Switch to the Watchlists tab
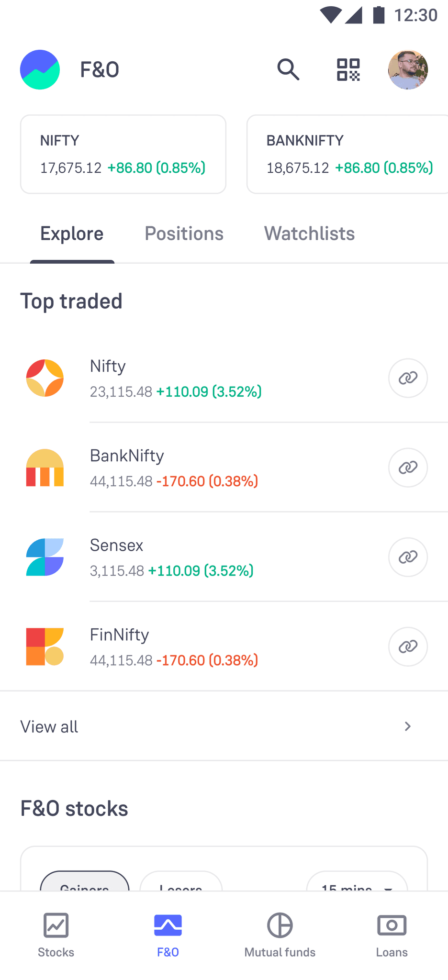This screenshot has height=980, width=448. 309,234
